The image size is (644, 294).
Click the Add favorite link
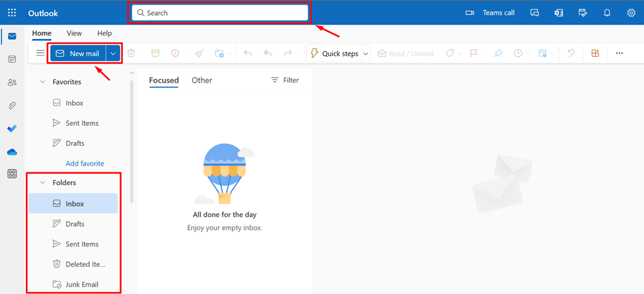tap(85, 163)
